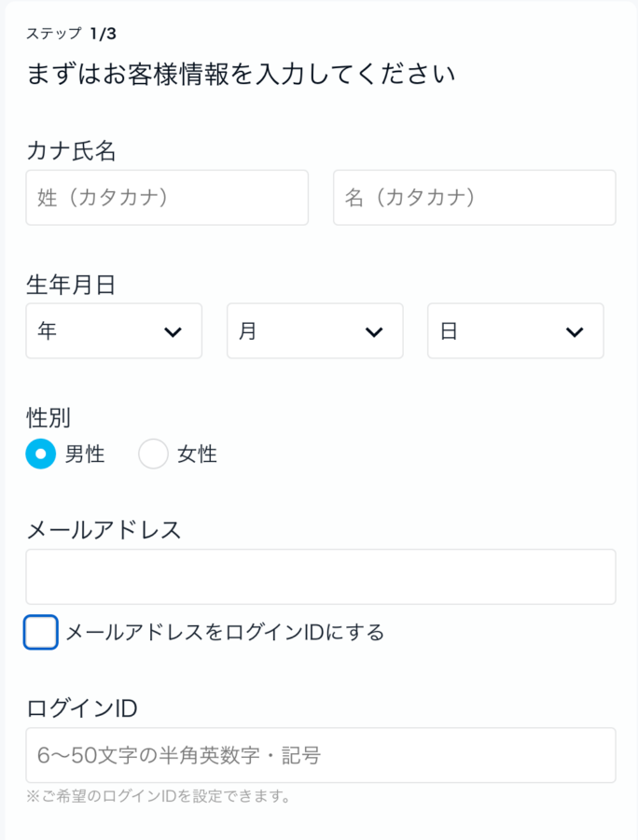
Task: Enable メールアドレスをログインIDにする checkbox
Action: (x=41, y=633)
